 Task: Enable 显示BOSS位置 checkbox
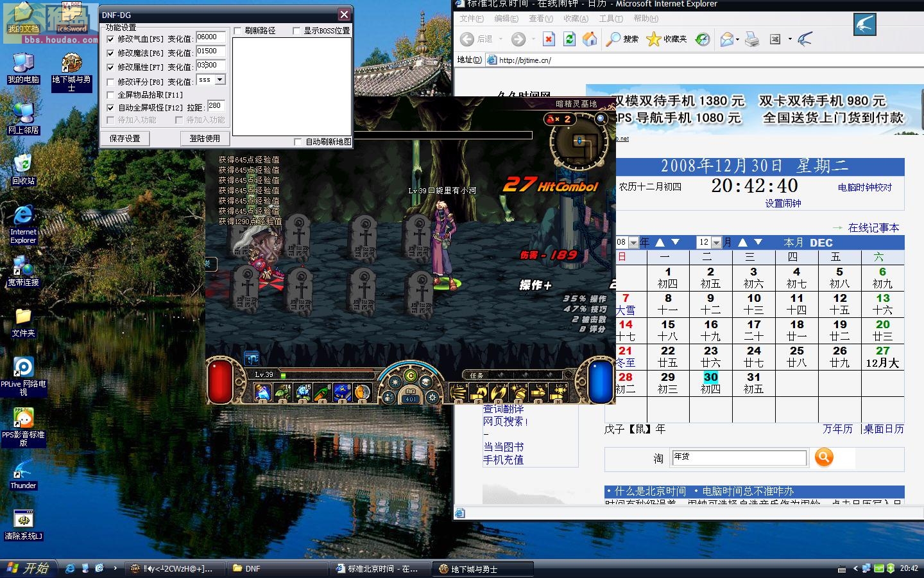296,31
